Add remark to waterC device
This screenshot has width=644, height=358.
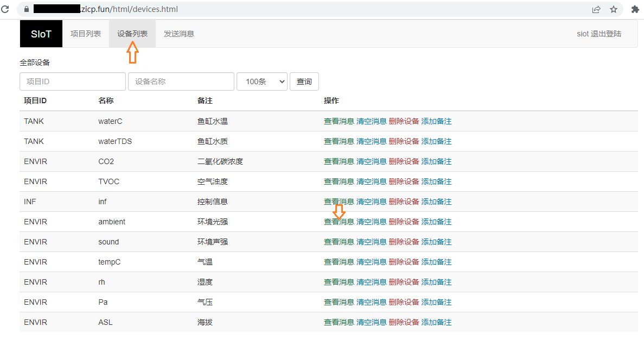coord(436,121)
